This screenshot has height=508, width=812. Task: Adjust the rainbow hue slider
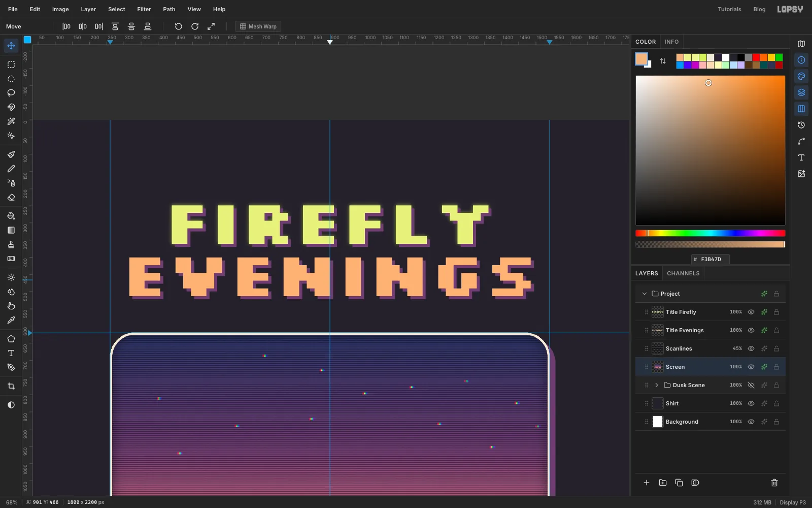point(710,233)
